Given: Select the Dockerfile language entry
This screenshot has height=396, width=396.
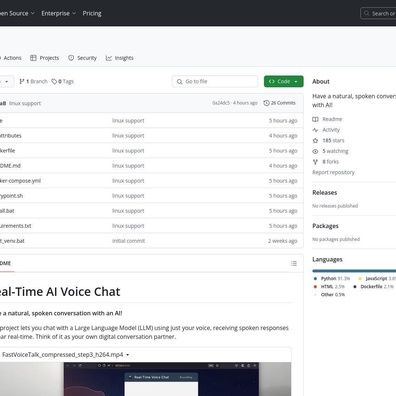Looking at the screenshot, I should 374,287.
